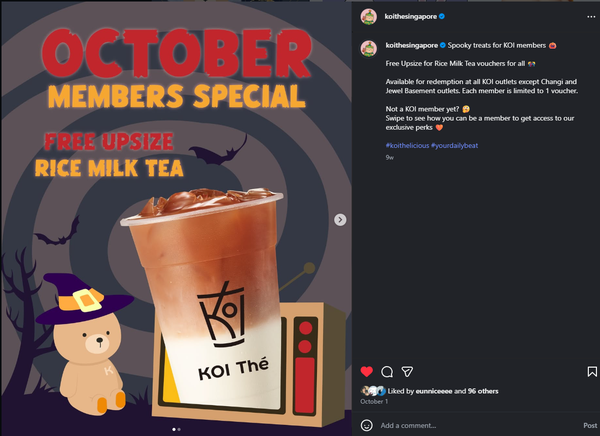Viewport: 600px width, 436px height.
Task: Submit comment with Post button
Action: point(590,425)
